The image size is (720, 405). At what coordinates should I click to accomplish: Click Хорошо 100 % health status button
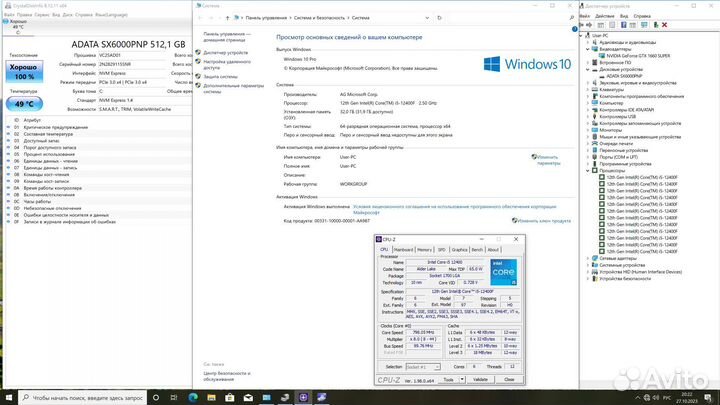[24, 72]
